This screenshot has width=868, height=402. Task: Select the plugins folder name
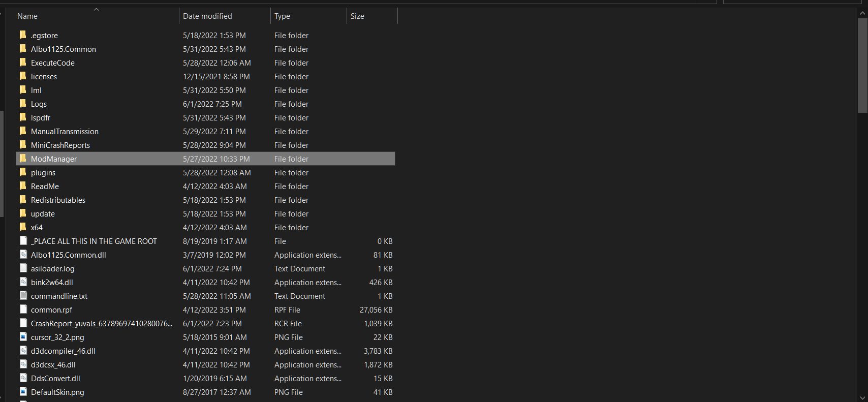[43, 173]
